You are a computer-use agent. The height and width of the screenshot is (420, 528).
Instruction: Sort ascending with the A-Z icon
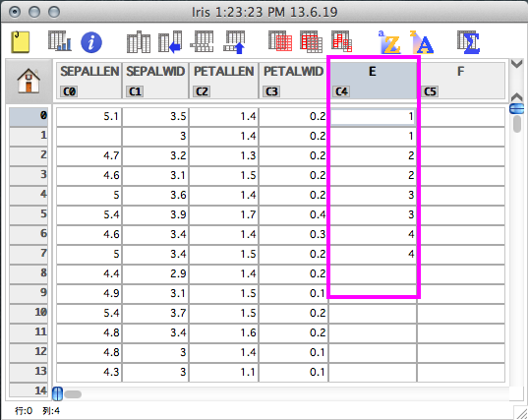point(390,42)
